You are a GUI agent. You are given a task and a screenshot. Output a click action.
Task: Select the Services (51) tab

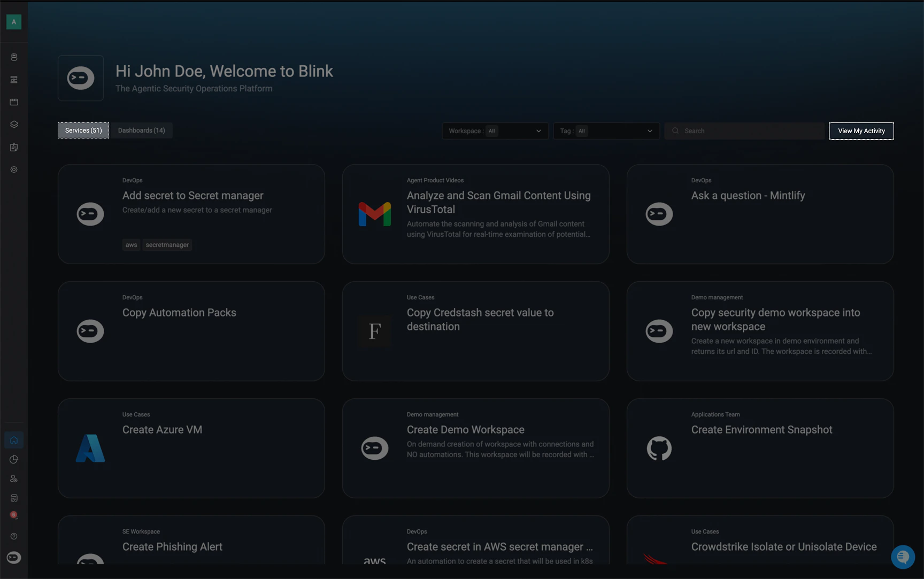[83, 130]
